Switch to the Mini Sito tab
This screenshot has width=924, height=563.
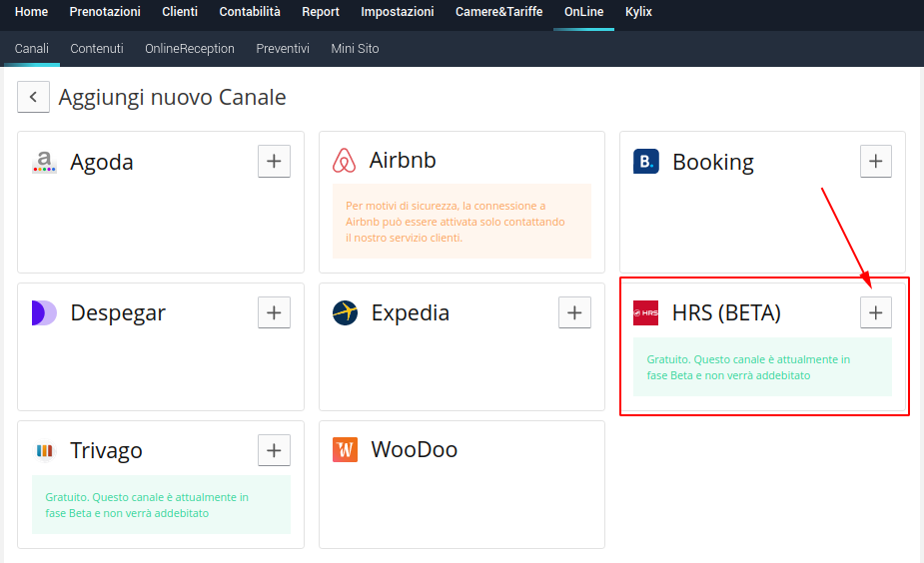tap(355, 48)
